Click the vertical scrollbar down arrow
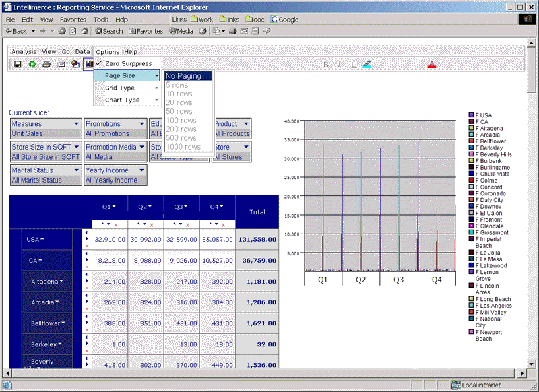The width and height of the screenshot is (539, 392). coord(531,364)
